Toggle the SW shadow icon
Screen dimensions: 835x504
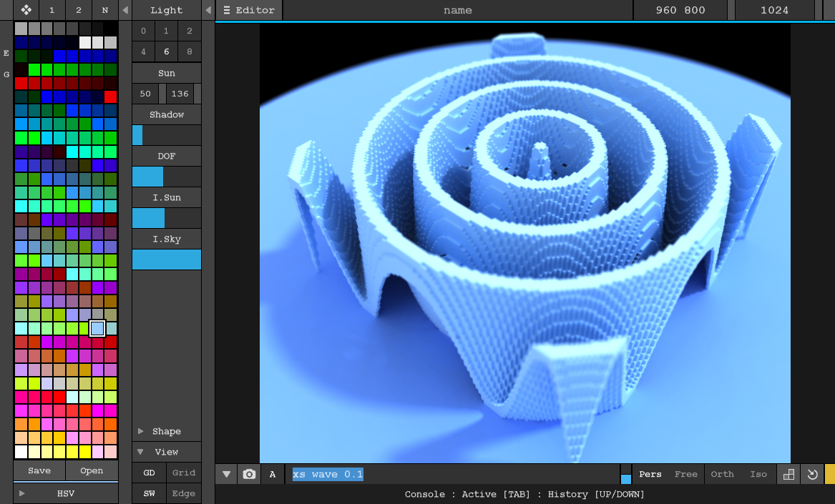[x=148, y=493]
